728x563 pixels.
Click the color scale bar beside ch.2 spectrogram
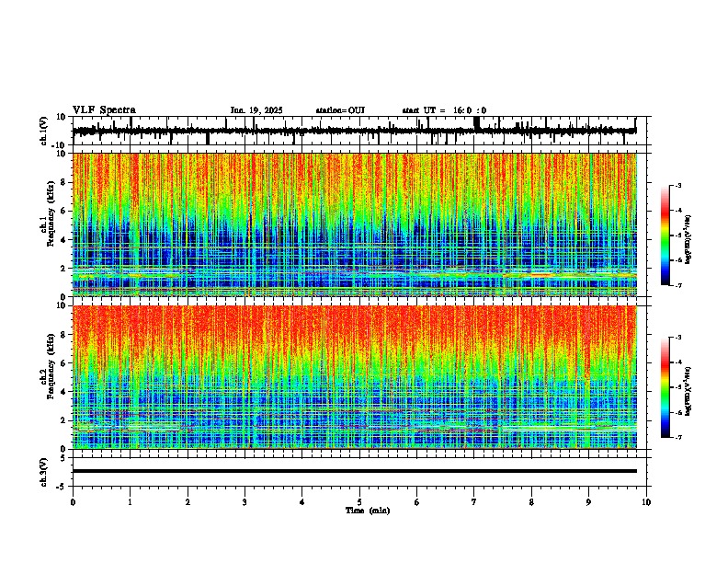point(665,387)
